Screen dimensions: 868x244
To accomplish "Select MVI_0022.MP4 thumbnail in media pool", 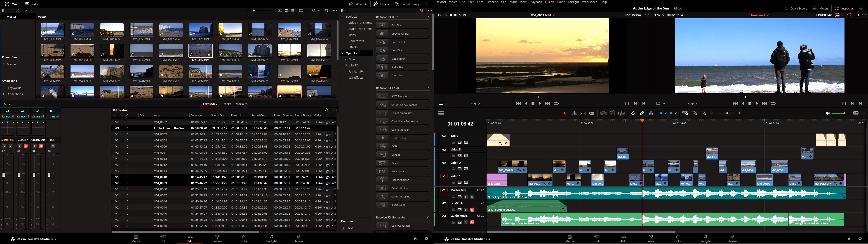I will point(200,51).
